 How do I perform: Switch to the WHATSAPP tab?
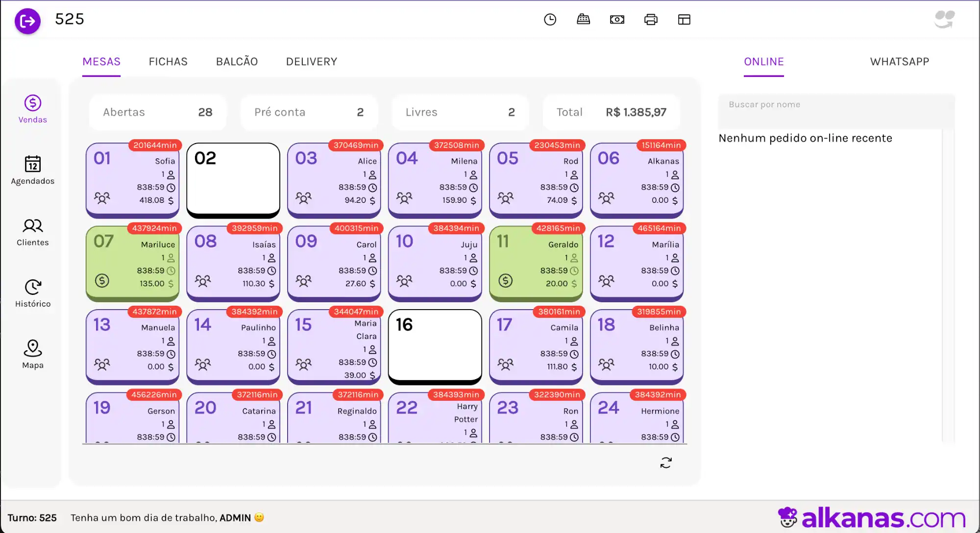(899, 62)
